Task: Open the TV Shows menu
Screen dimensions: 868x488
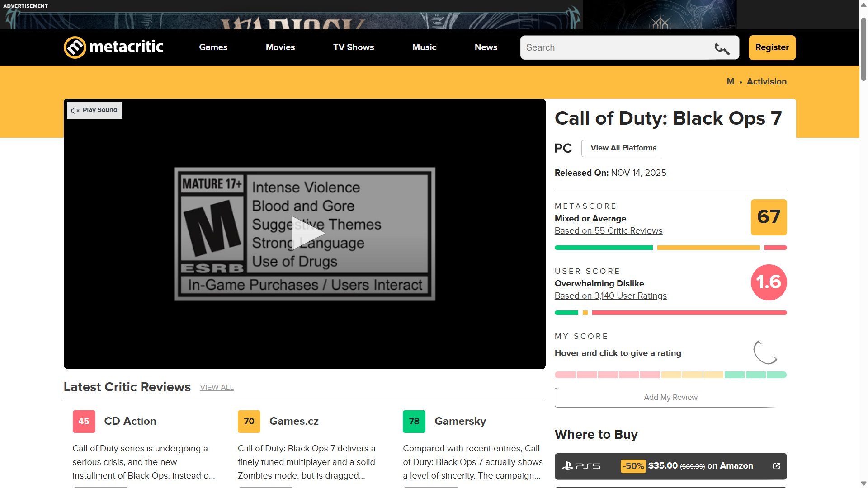Action: click(x=353, y=47)
